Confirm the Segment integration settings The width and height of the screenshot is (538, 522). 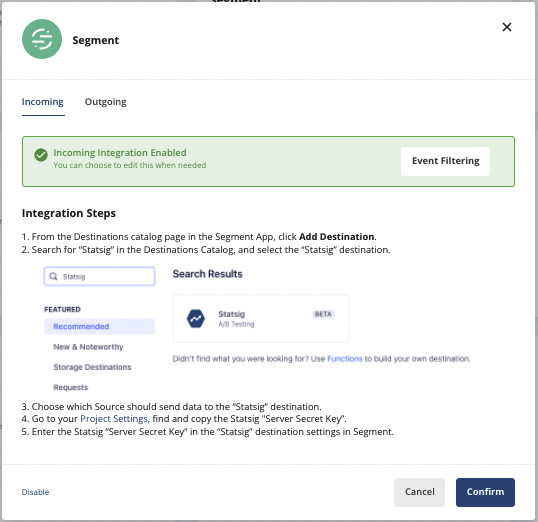pyautogui.click(x=485, y=492)
